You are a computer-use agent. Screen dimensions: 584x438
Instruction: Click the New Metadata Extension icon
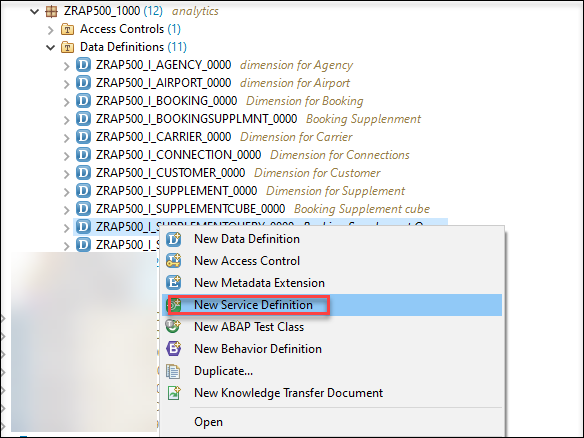[x=174, y=283]
